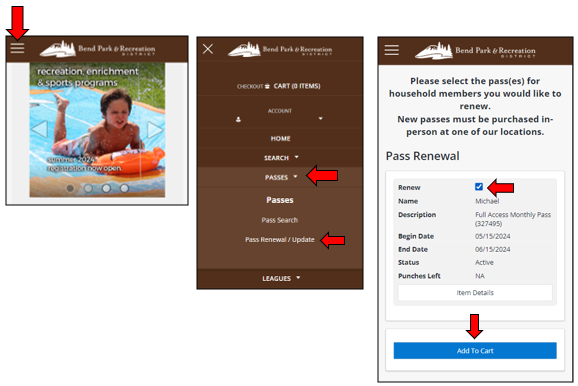Click the account person icon
The image size is (578, 386).
click(238, 119)
